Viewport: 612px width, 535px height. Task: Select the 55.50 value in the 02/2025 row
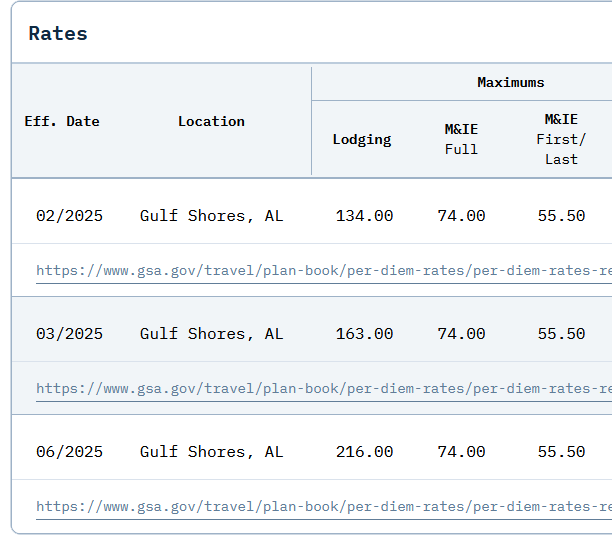click(561, 216)
